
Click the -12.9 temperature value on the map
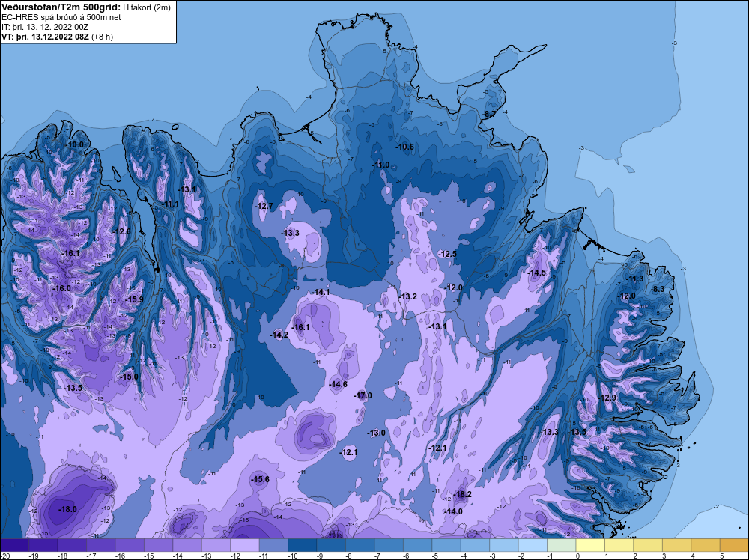(x=607, y=398)
